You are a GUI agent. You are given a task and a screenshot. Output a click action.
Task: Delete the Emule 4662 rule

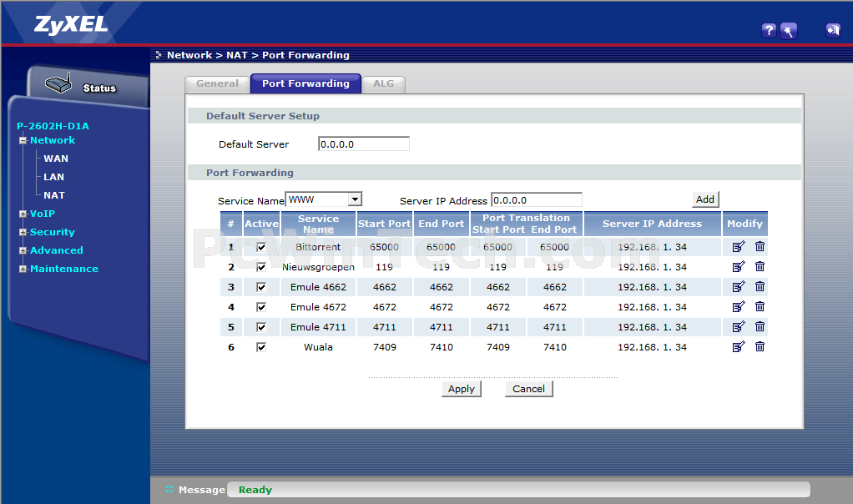(x=760, y=287)
